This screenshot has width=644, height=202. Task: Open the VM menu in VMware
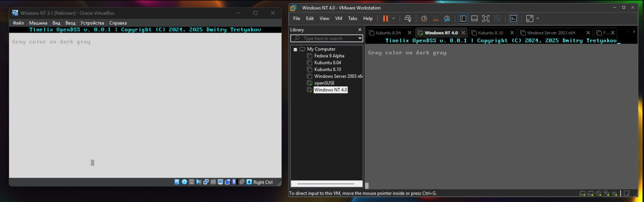click(x=339, y=19)
